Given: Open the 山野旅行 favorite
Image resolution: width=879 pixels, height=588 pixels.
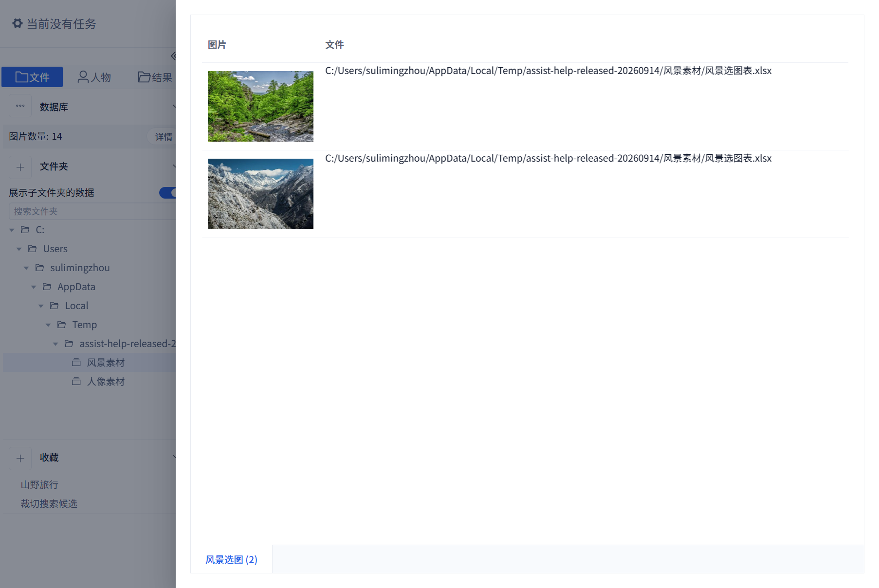Looking at the screenshot, I should [39, 485].
